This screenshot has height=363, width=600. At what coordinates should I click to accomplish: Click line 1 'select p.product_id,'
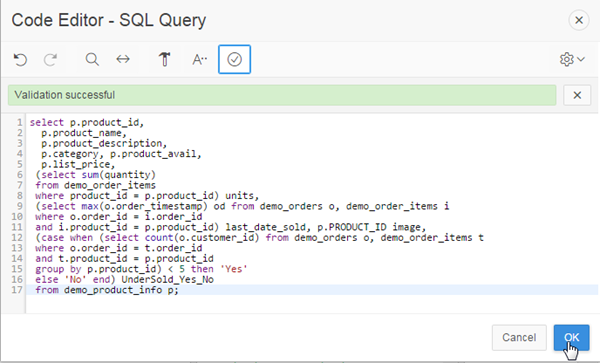click(x=87, y=122)
